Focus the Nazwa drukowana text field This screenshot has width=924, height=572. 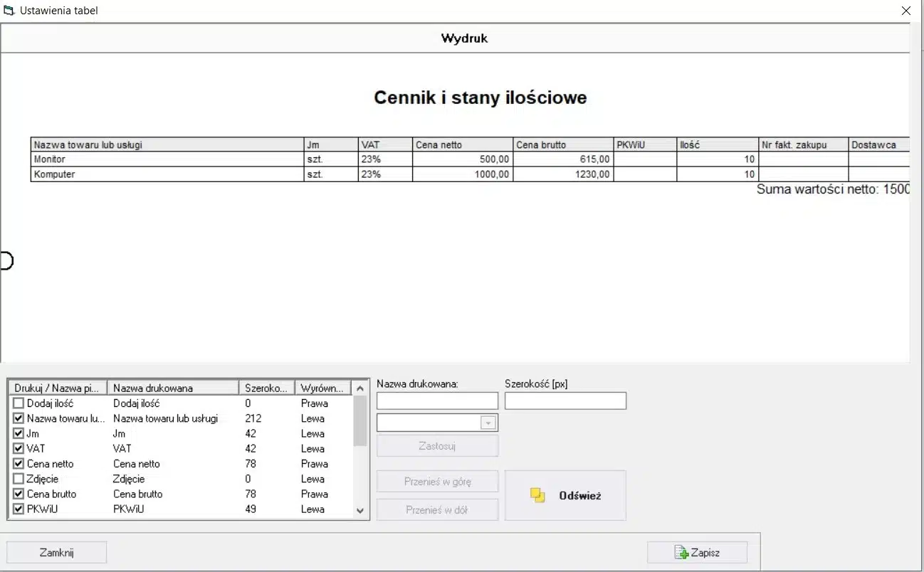click(437, 401)
